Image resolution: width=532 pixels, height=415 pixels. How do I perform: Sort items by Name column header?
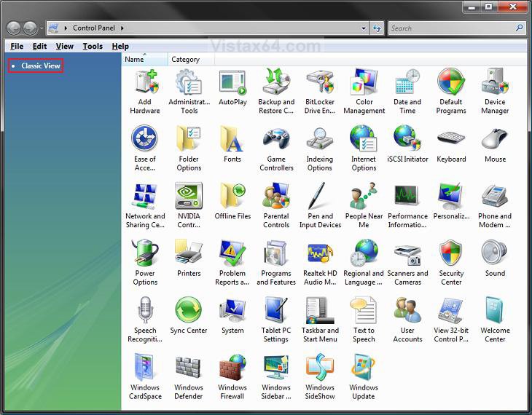point(144,59)
